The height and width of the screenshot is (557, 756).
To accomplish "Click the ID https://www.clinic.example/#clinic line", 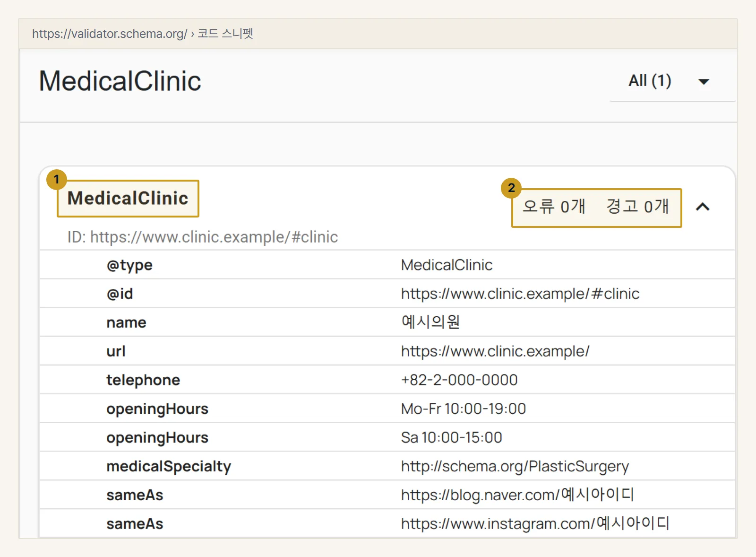I will pos(203,237).
